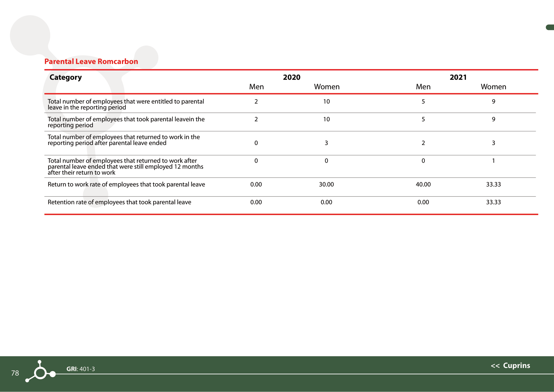Select the return to work rate value 40.00
The height and width of the screenshot is (392, 554).
point(423,184)
